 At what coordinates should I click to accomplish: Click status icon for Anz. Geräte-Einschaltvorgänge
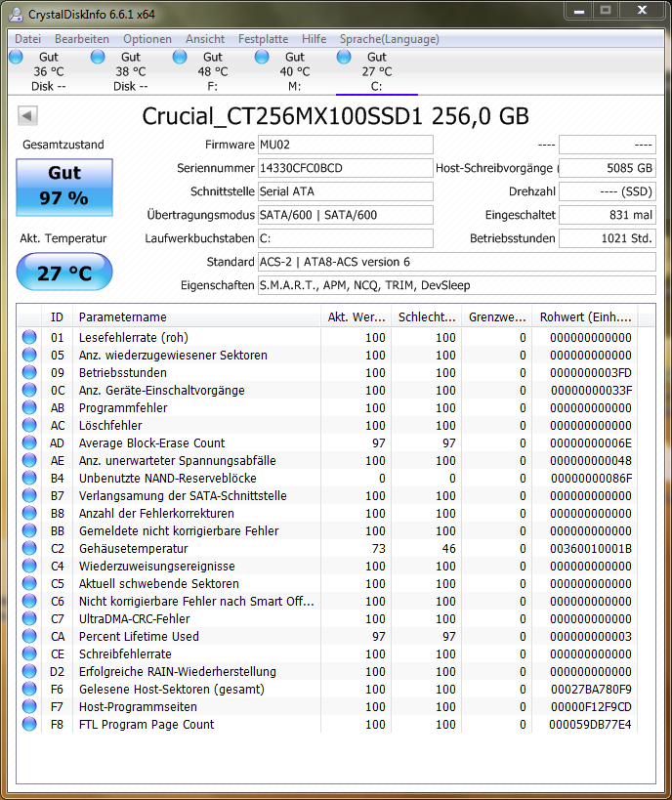(x=29, y=390)
